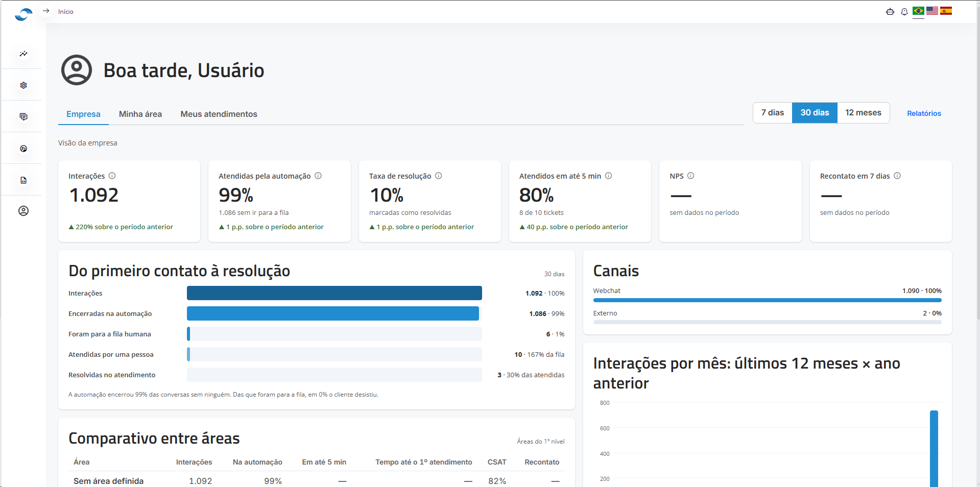The height and width of the screenshot is (487, 980).
Task: Click the Interações funnel bar
Action: tap(334, 293)
